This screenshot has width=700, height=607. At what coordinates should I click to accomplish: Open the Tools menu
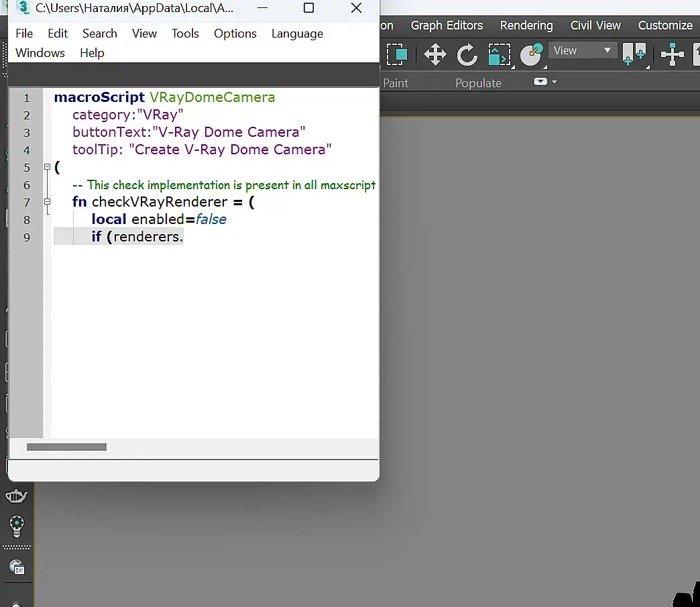pyautogui.click(x=185, y=34)
